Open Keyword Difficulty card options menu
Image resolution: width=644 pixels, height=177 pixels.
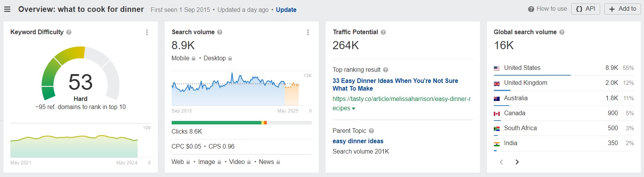coord(147,32)
